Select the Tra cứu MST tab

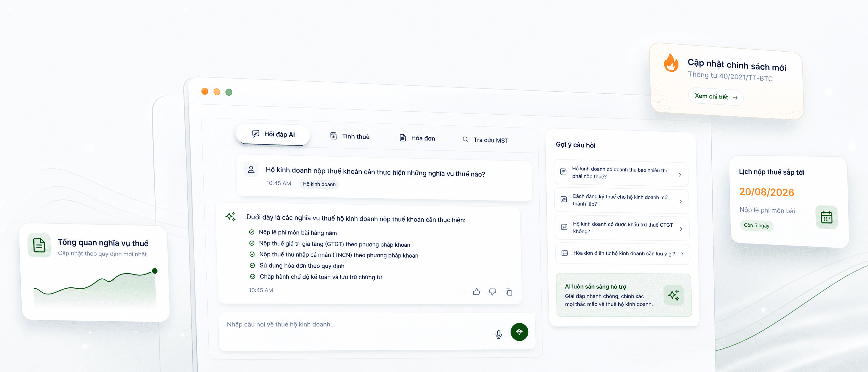click(x=486, y=140)
